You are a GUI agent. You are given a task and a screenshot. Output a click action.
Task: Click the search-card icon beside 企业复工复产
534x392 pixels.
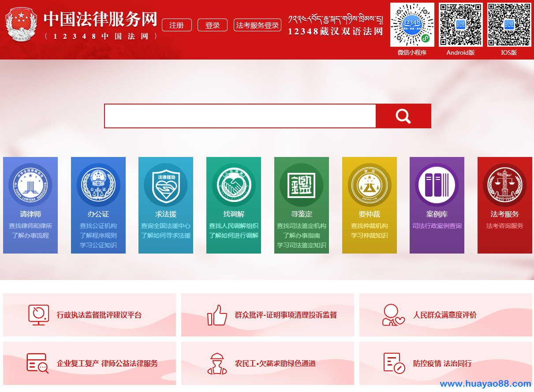click(37, 363)
